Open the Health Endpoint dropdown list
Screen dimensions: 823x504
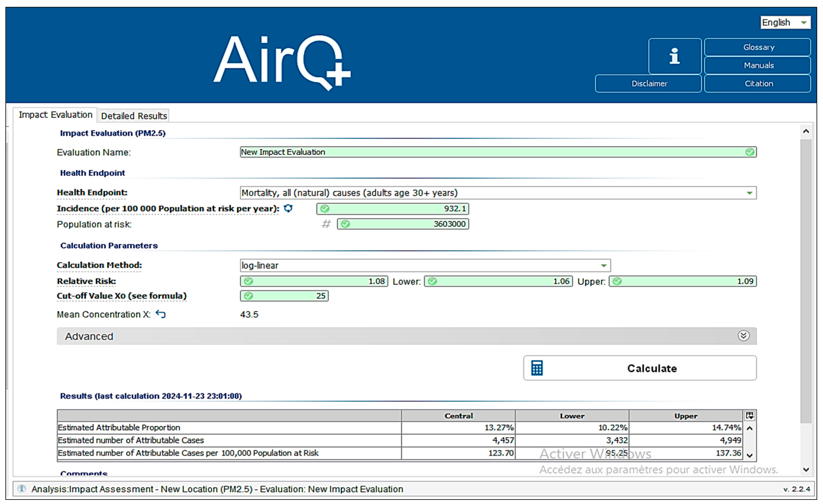coord(749,193)
